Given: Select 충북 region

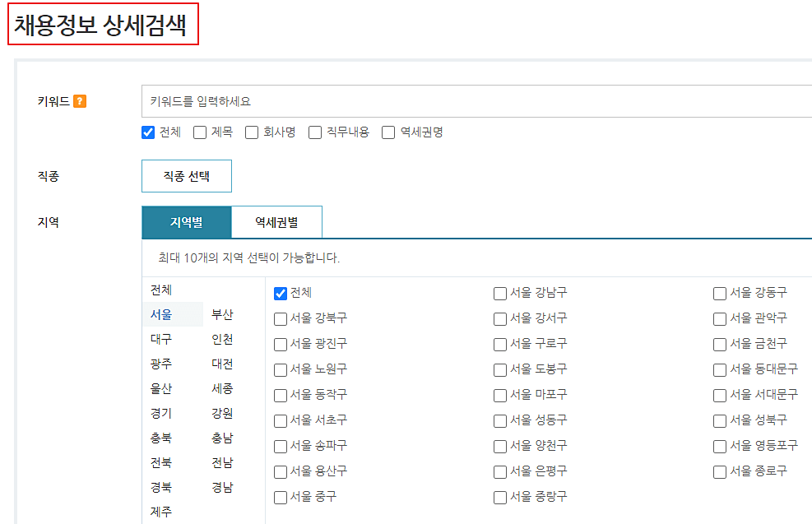Looking at the screenshot, I should click(161, 438).
